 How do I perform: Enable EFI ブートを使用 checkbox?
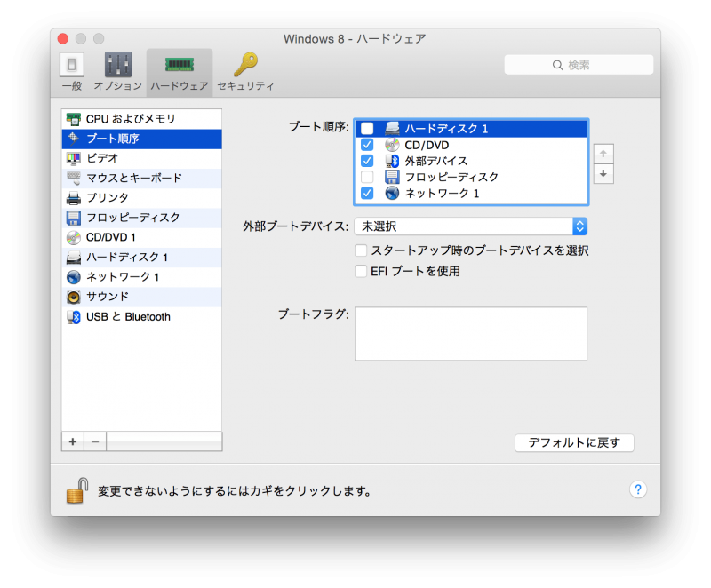pyautogui.click(x=361, y=271)
